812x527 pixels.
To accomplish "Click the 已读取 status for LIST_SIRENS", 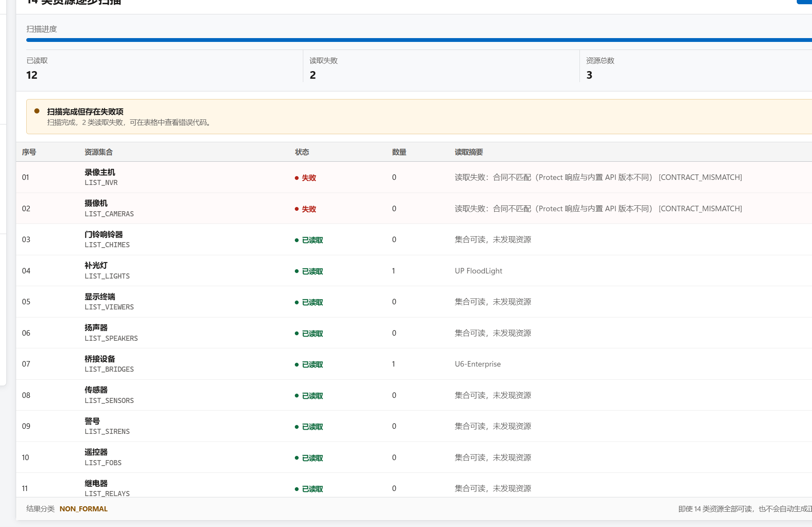I will coord(309,427).
